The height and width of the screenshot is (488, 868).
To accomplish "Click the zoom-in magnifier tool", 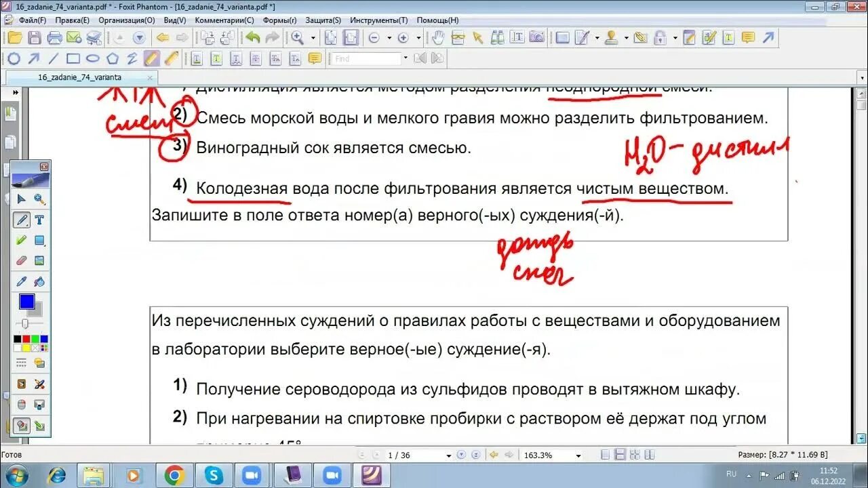I will pyautogui.click(x=297, y=38).
